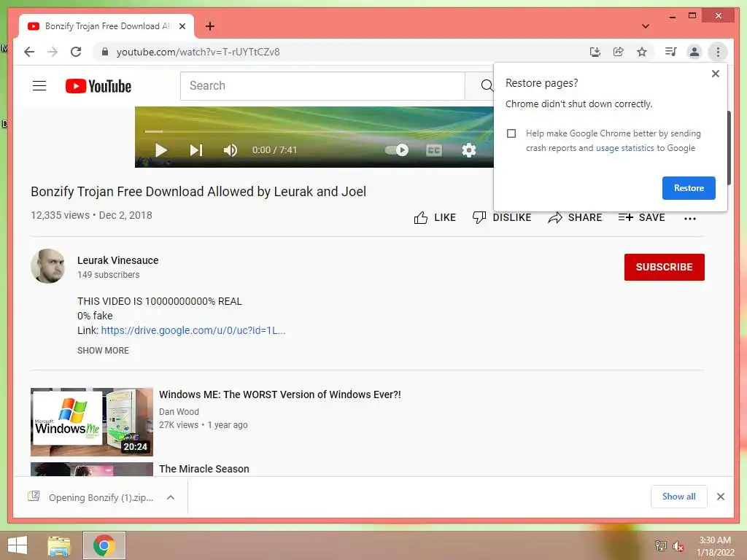
Task: Open more actions ellipsis under the video
Action: click(690, 219)
